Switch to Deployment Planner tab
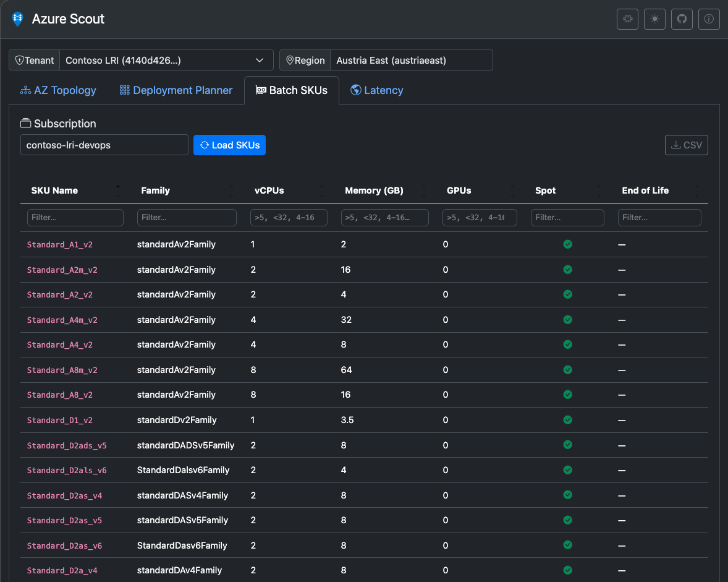 (x=176, y=90)
